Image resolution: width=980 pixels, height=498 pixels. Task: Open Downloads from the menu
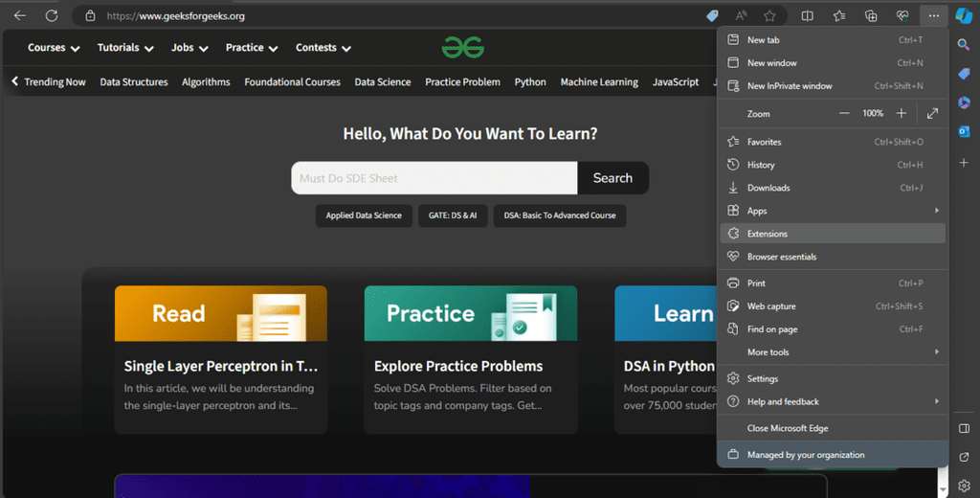coord(834,188)
